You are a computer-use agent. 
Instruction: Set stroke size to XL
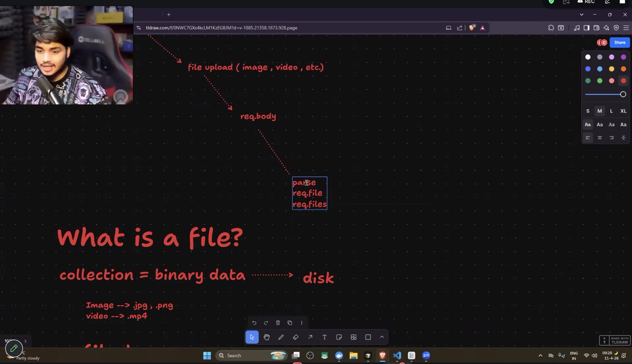click(623, 111)
